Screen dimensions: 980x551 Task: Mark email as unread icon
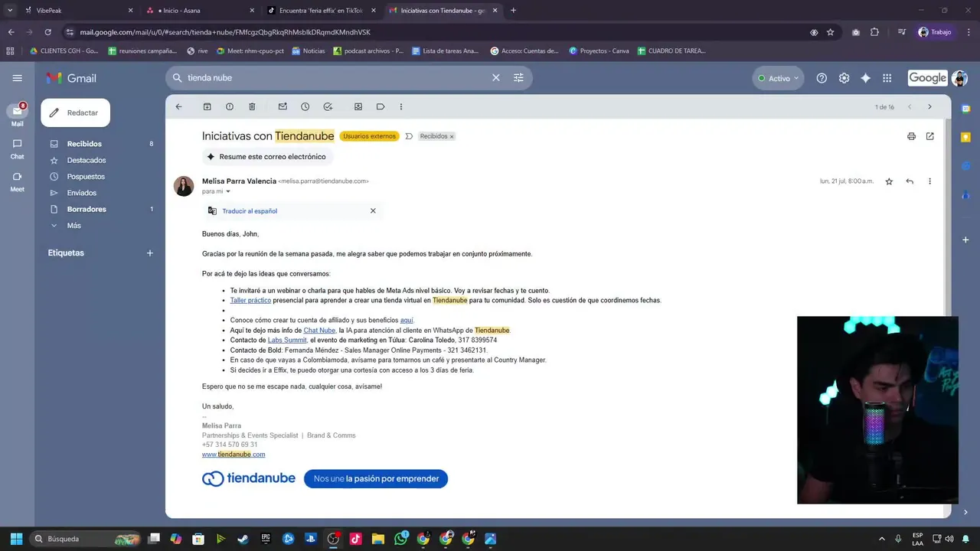click(283, 107)
